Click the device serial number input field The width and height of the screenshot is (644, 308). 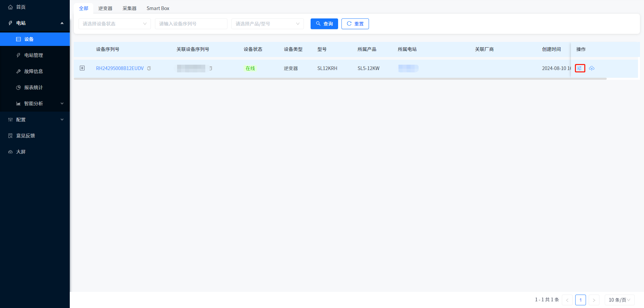point(191,24)
